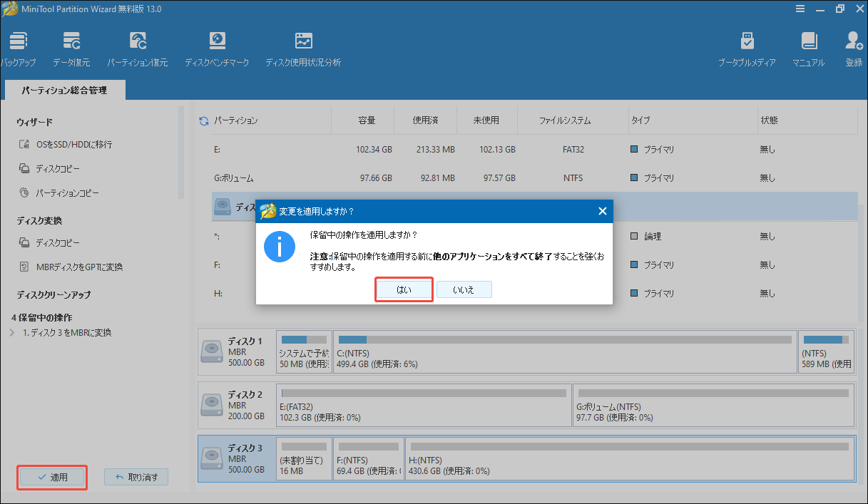The image size is (868, 504).
Task: Click the ディスククリーンアップ section heading
Action: (x=53, y=294)
